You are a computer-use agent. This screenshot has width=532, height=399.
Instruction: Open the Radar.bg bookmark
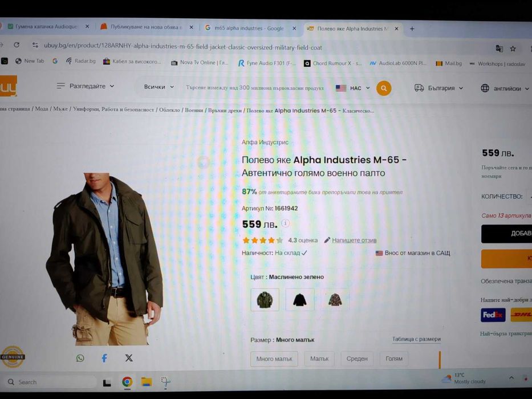pos(81,61)
